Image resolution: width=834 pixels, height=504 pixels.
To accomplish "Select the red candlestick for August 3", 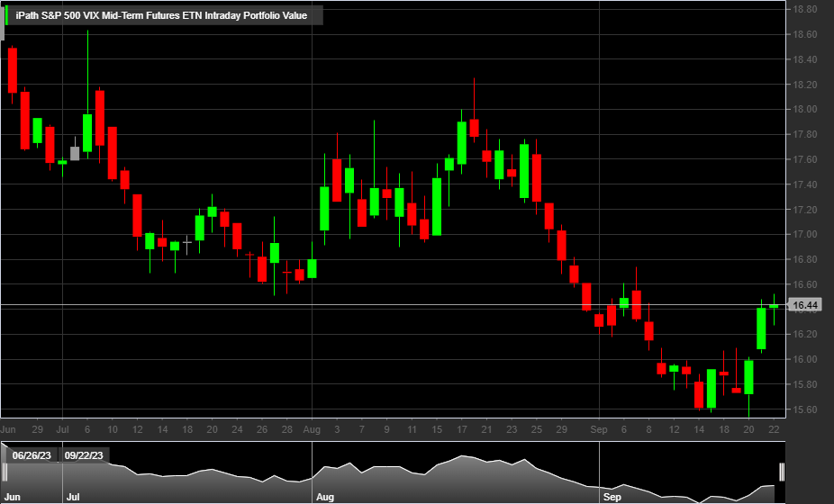I will point(337,180).
